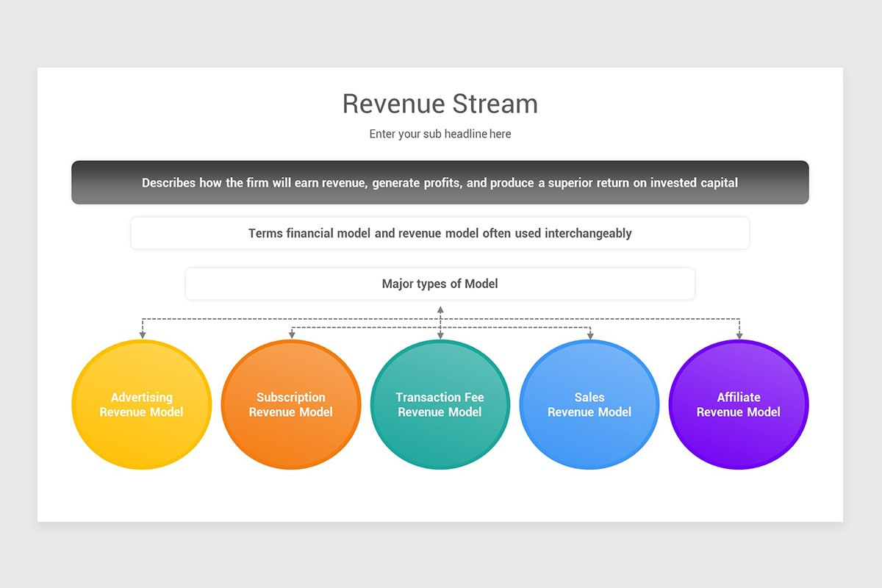Click the Enter your sub headline placeholder
882x588 pixels.
(440, 134)
